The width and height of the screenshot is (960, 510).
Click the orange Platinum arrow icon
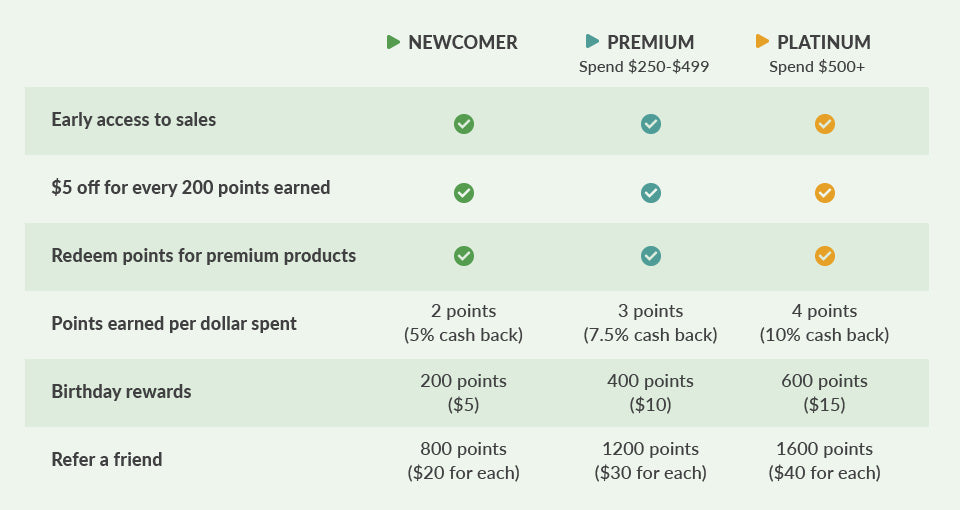point(762,42)
